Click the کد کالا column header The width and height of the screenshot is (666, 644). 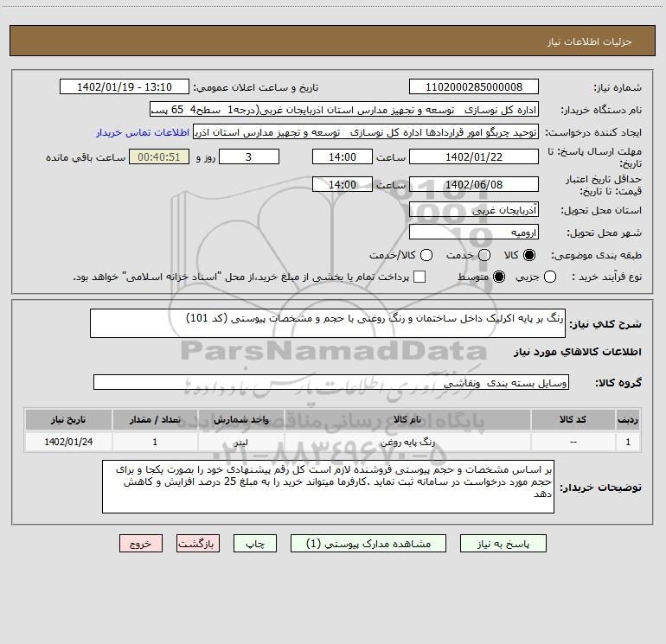pos(573,419)
